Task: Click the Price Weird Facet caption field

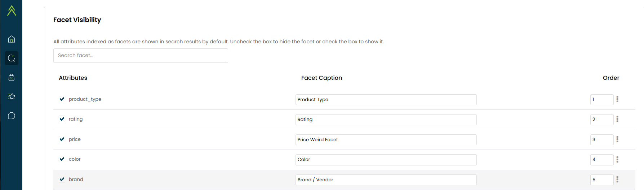Action: (386, 140)
